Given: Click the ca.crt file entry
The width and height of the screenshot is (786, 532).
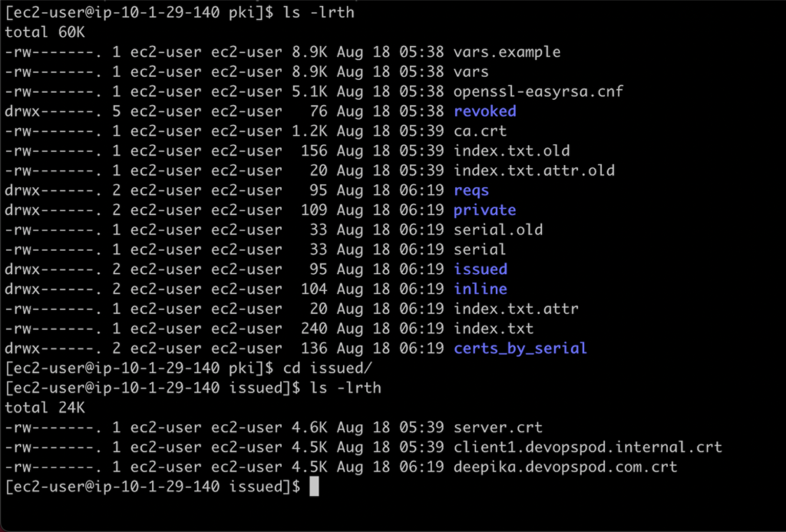Looking at the screenshot, I should (x=481, y=131).
